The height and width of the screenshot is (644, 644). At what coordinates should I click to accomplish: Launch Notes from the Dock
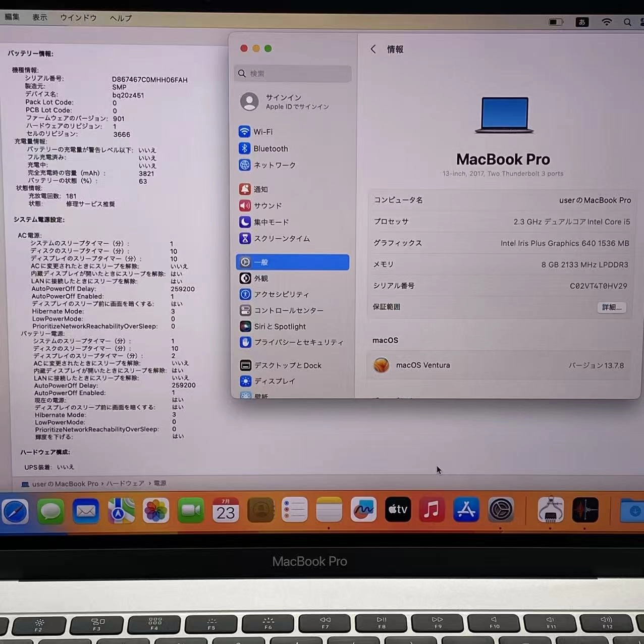[x=329, y=510]
